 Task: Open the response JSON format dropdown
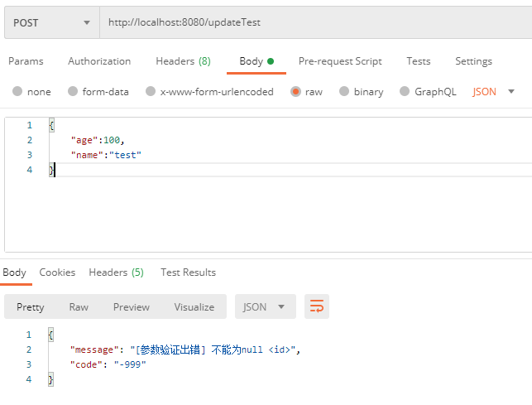265,306
